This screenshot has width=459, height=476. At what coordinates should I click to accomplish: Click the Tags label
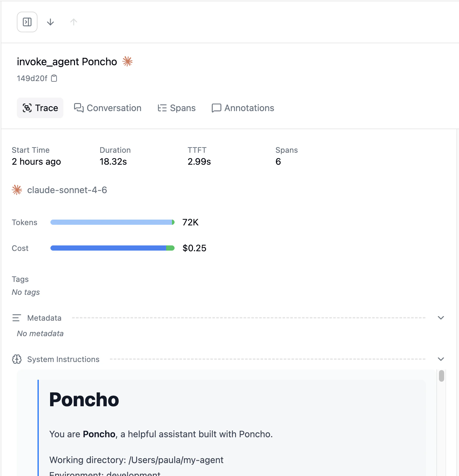[x=20, y=279]
